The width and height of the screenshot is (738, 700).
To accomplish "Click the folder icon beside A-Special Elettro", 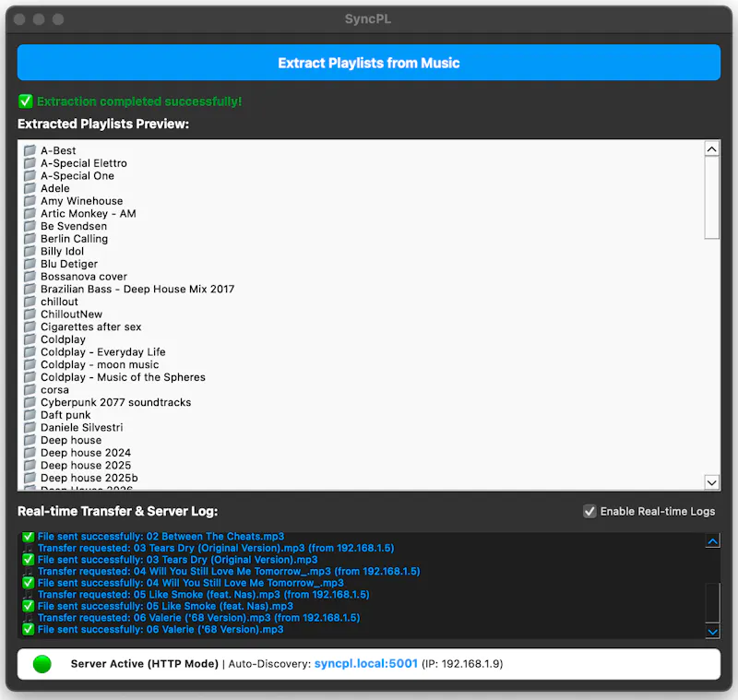I will point(30,162).
